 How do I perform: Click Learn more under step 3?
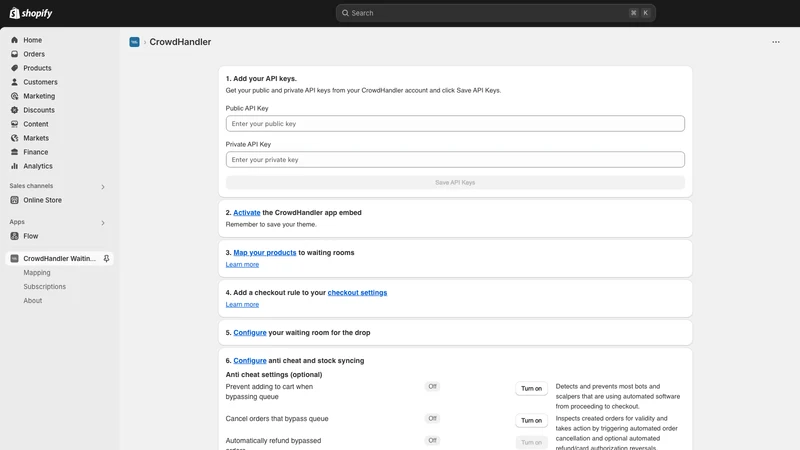[x=242, y=264]
